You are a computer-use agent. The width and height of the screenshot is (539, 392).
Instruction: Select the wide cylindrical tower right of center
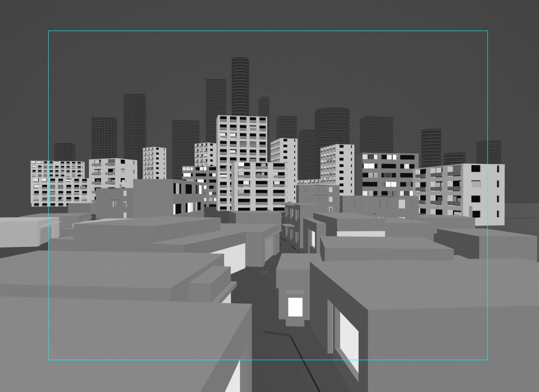click(x=332, y=126)
